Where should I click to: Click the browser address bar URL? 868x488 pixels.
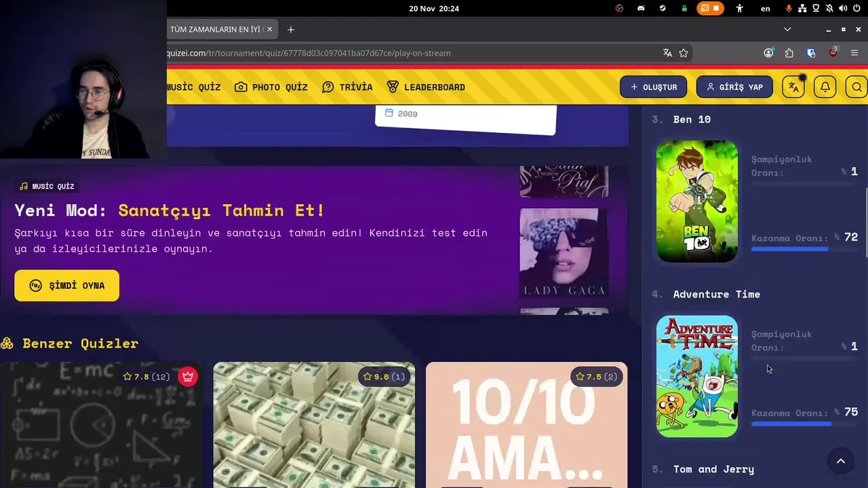tap(309, 53)
